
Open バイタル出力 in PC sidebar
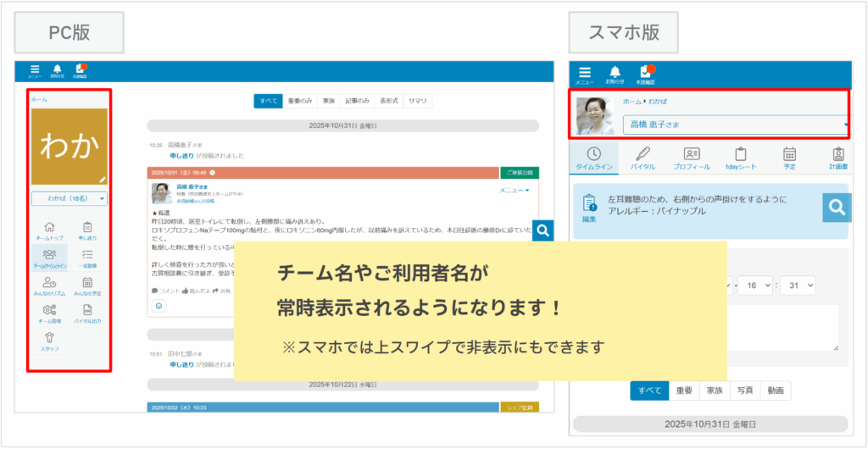(x=87, y=313)
